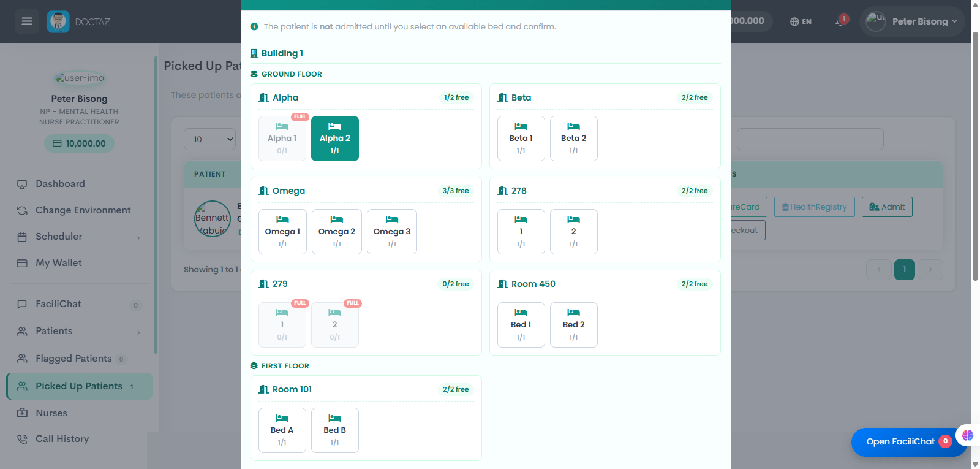Click the FaciliChat brain icon bubble
Viewport: 980px width, 469px height.
pos(968,435)
